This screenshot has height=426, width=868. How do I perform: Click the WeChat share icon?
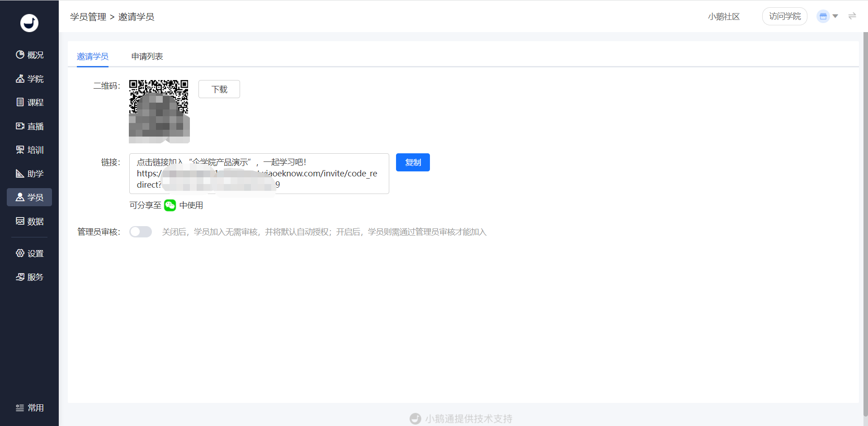[170, 205]
